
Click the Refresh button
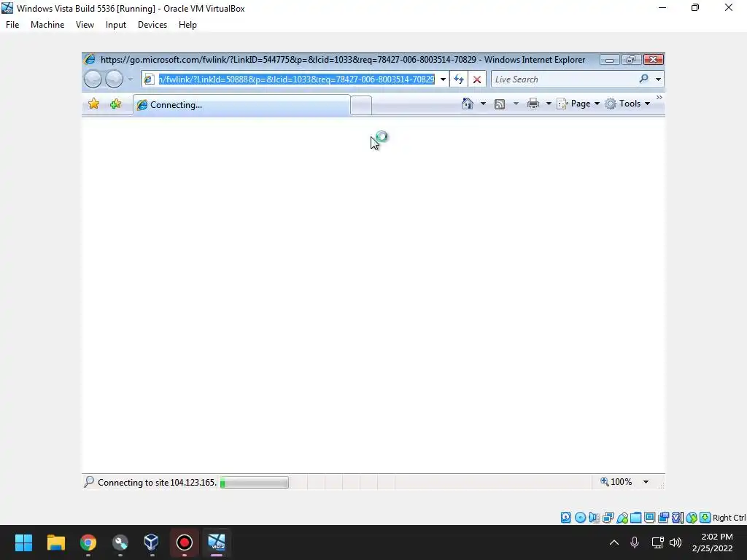tap(459, 79)
